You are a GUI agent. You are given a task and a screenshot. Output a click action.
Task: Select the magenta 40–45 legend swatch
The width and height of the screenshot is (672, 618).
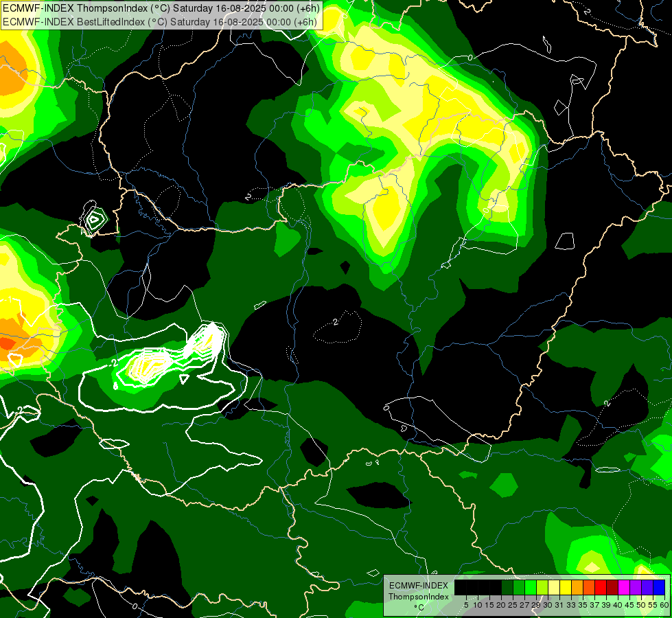click(x=624, y=587)
